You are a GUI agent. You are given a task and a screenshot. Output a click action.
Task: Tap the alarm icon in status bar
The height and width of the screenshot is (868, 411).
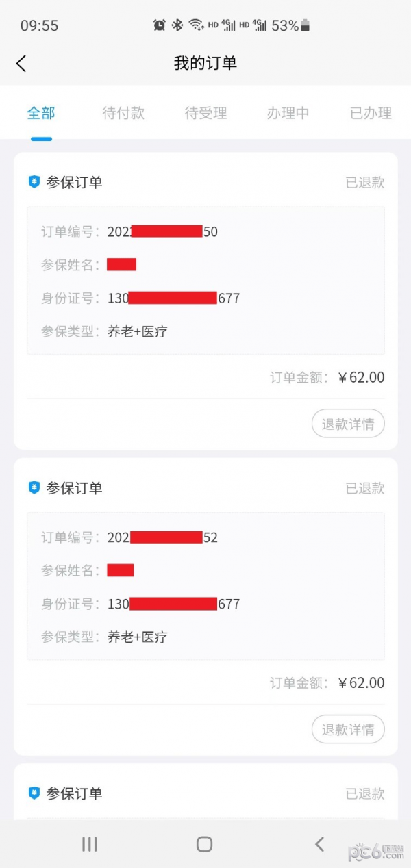[160, 25]
